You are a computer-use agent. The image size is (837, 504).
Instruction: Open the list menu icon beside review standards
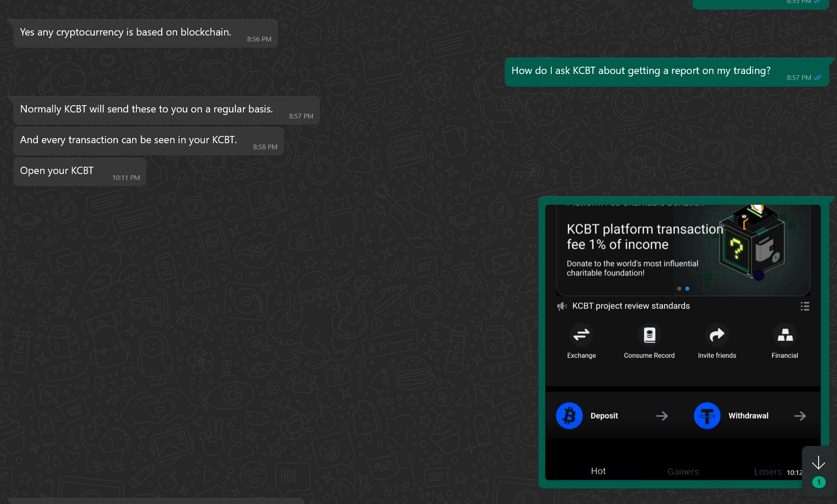pos(805,306)
